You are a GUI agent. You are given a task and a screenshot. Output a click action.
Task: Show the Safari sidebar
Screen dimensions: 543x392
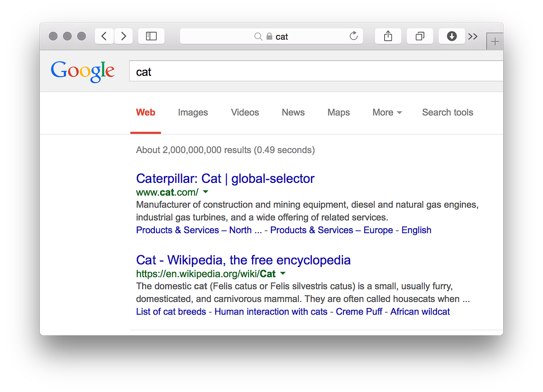point(151,36)
